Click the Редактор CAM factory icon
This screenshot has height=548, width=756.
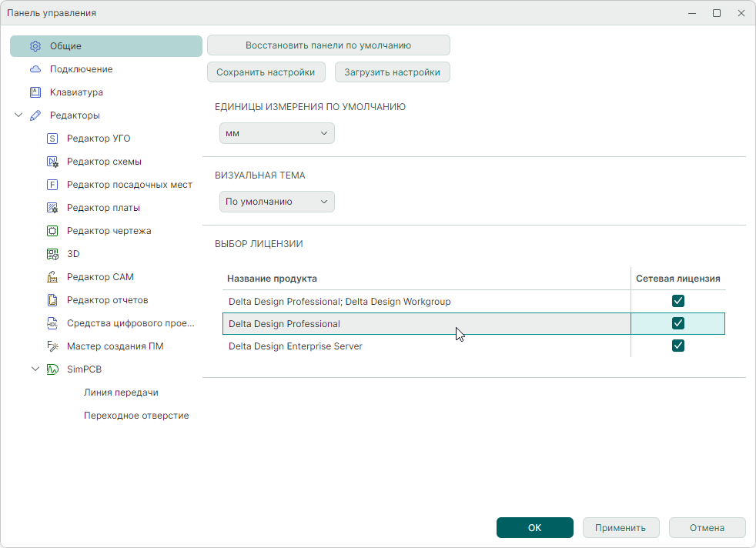[x=52, y=277]
